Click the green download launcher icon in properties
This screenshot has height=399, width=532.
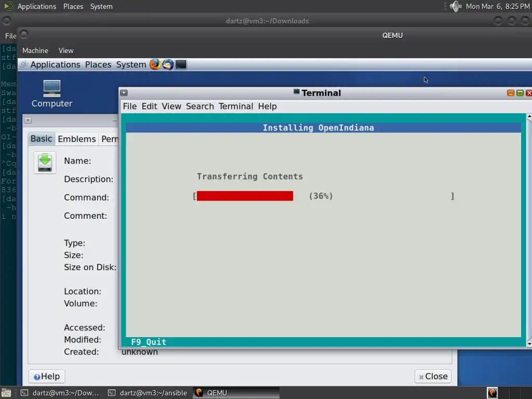point(45,163)
